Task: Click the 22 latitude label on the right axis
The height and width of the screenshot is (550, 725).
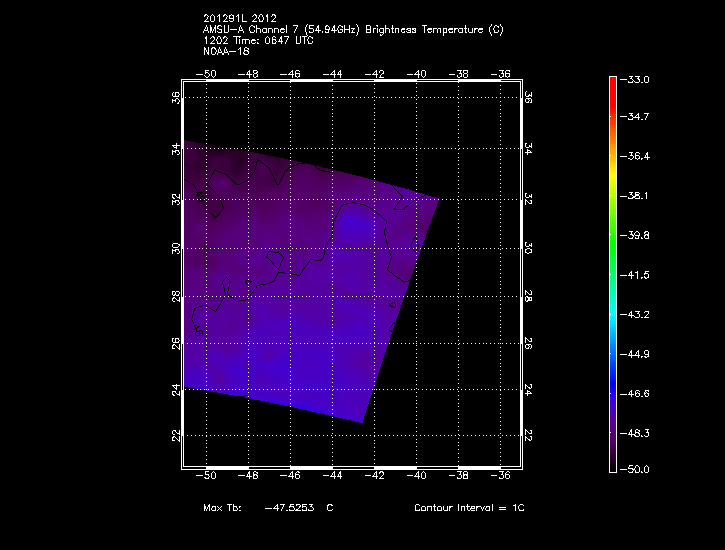Action: pos(527,435)
